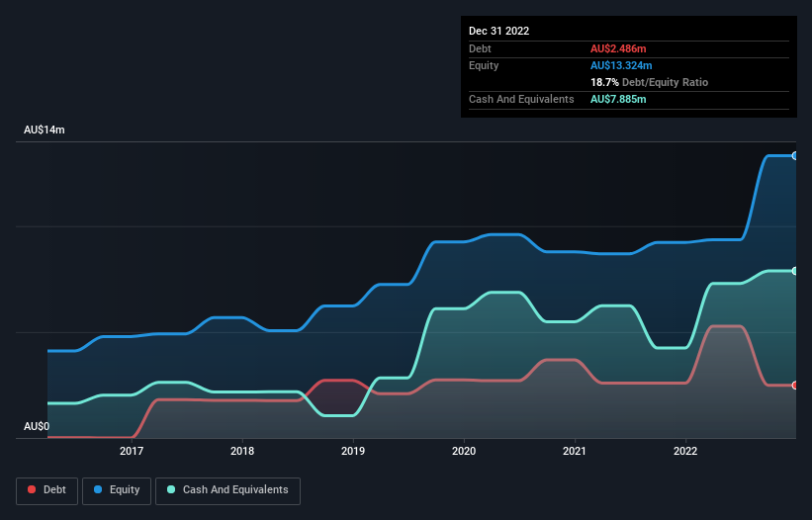This screenshot has height=520, width=812.
Task: Click the red Debt endpoint marker
Action: [x=795, y=386]
